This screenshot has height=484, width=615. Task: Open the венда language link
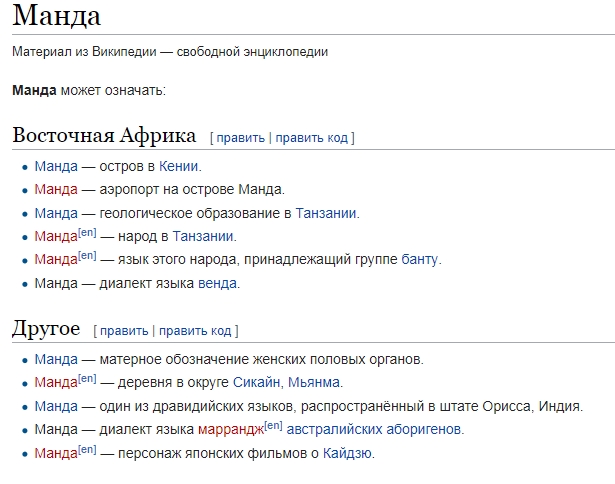point(217,283)
